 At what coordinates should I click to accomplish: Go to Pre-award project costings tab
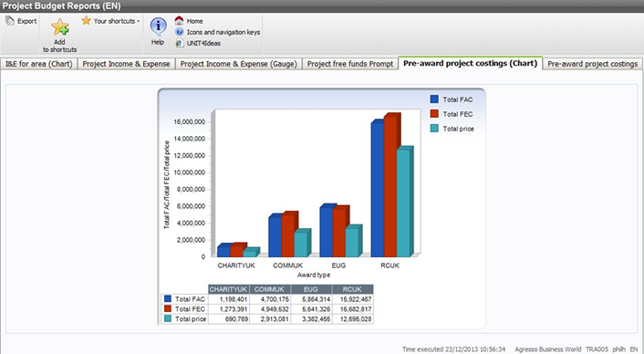pos(592,64)
